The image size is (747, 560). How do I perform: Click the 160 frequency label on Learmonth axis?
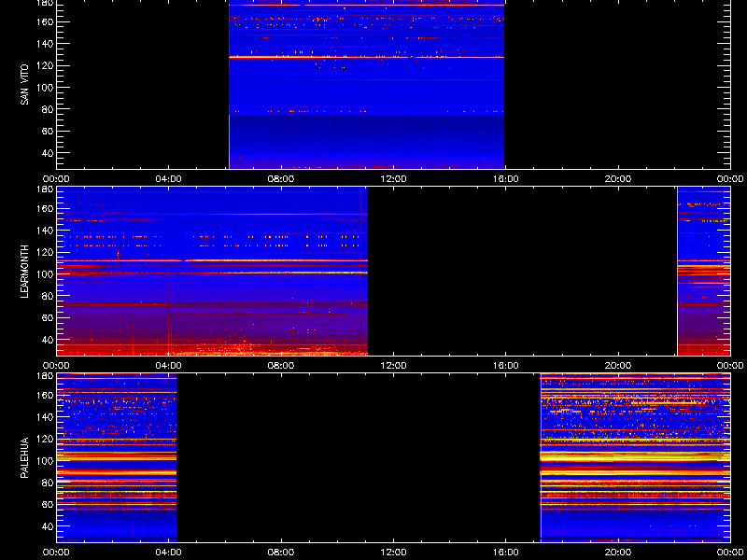coord(44,208)
